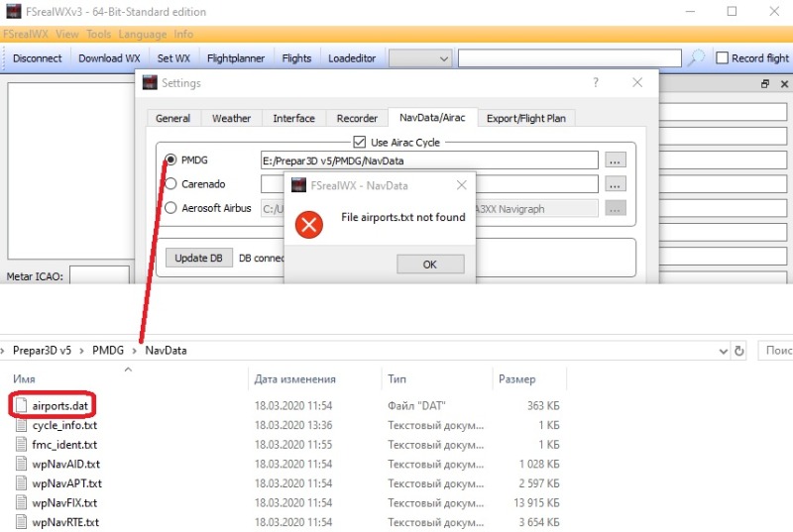Select the wpNavAPT.txt file name
This screenshot has height=532, width=793.
(x=66, y=483)
